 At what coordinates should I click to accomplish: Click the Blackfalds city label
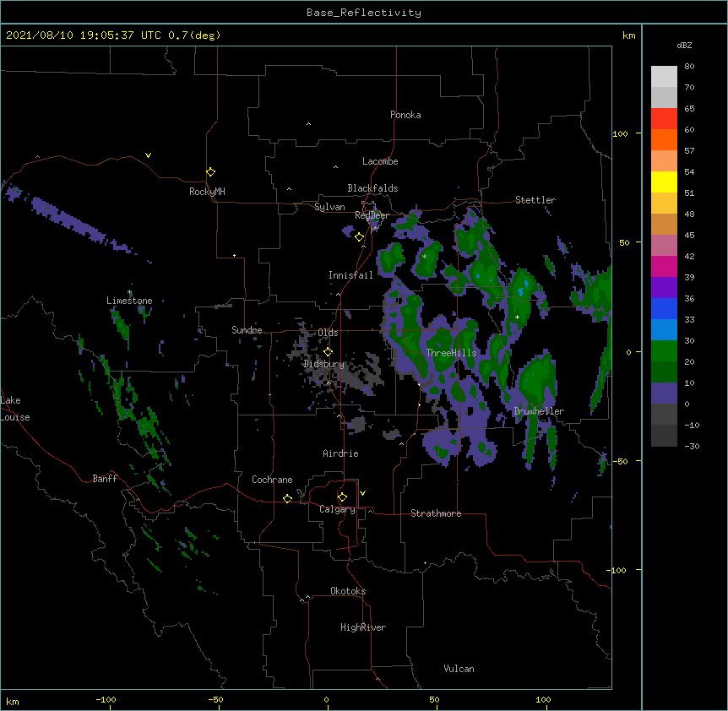pyautogui.click(x=372, y=188)
